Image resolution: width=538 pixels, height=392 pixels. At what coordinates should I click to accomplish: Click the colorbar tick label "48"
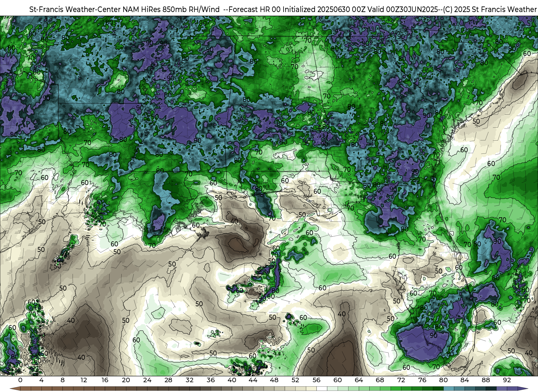point(274,380)
